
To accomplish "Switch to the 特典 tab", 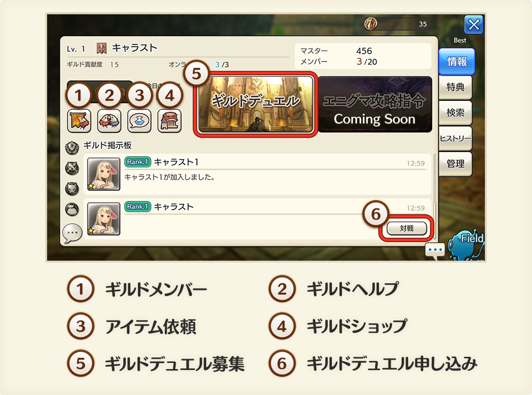I will [455, 87].
